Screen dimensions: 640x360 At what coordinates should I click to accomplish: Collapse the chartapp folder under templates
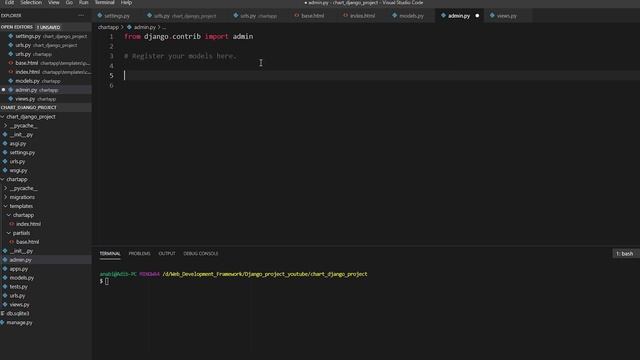point(23,215)
